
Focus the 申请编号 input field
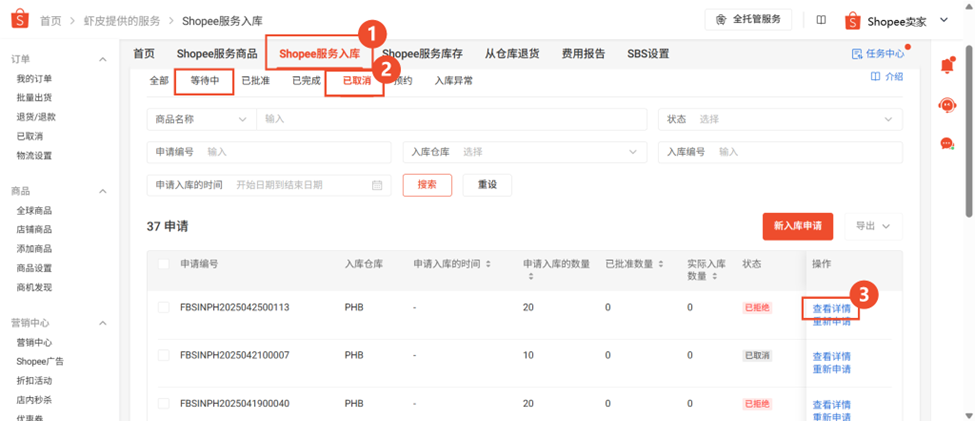pyautogui.click(x=269, y=152)
